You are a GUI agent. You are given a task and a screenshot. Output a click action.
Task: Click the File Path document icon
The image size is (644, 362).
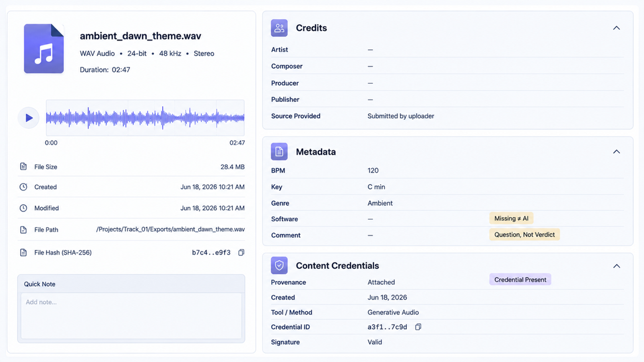click(23, 230)
